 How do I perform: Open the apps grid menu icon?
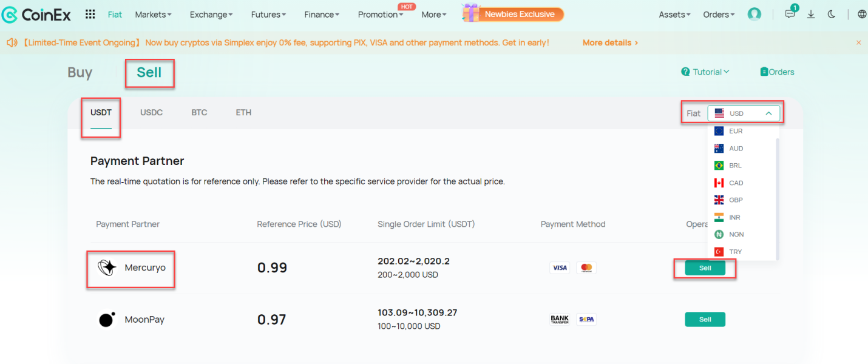point(90,15)
